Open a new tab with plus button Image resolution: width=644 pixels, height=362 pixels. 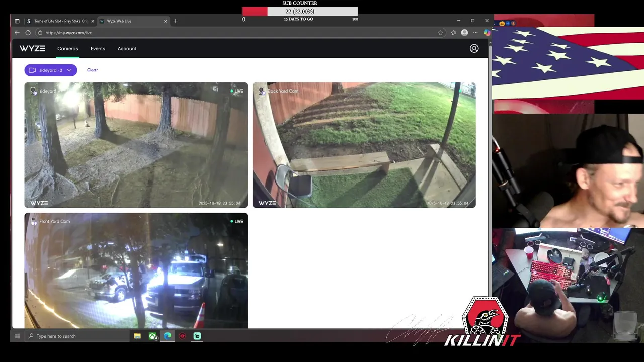tap(175, 21)
